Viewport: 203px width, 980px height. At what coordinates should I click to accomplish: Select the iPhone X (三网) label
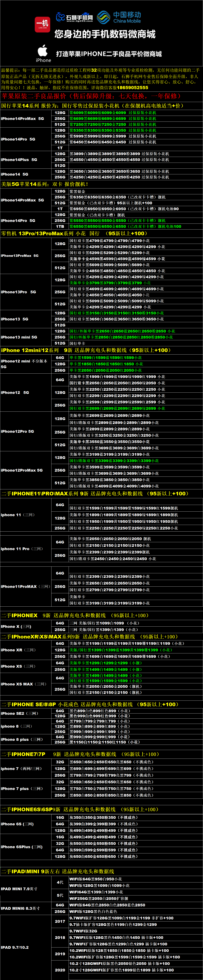click(16, 626)
